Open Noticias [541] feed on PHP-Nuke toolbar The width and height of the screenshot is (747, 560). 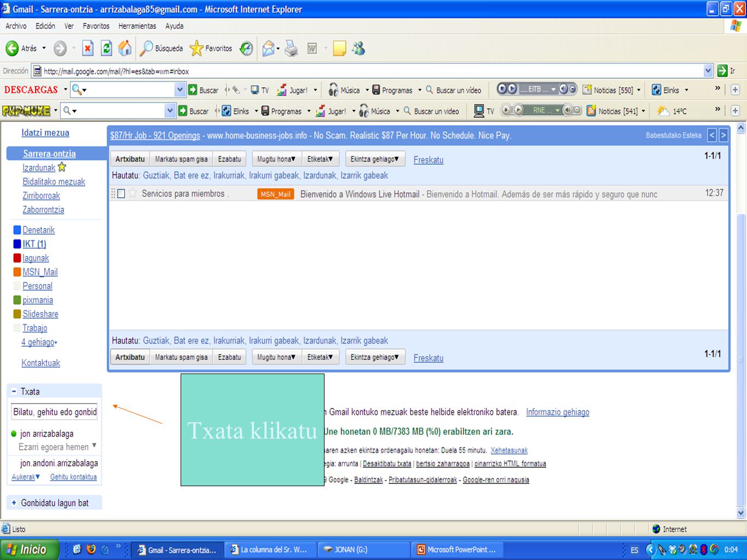point(612,111)
